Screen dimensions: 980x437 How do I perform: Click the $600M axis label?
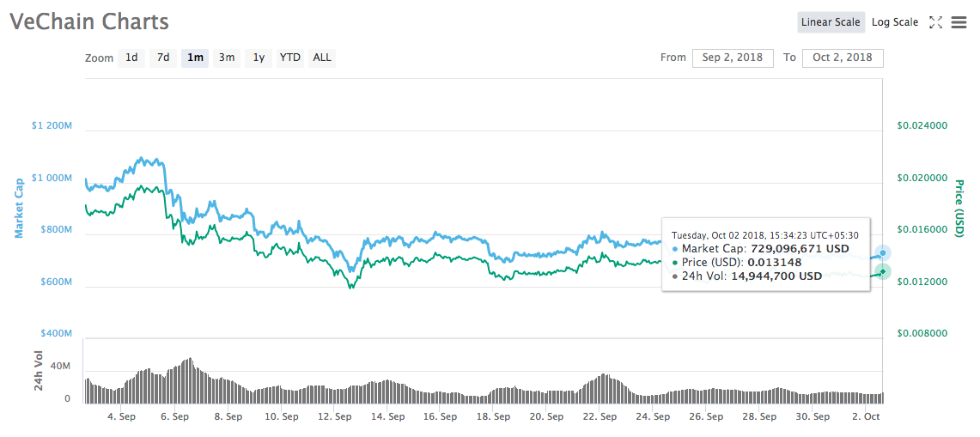[x=56, y=282]
